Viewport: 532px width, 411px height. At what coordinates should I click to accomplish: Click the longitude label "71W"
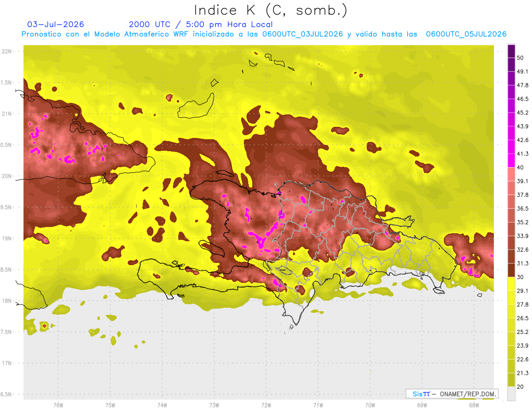(318, 405)
